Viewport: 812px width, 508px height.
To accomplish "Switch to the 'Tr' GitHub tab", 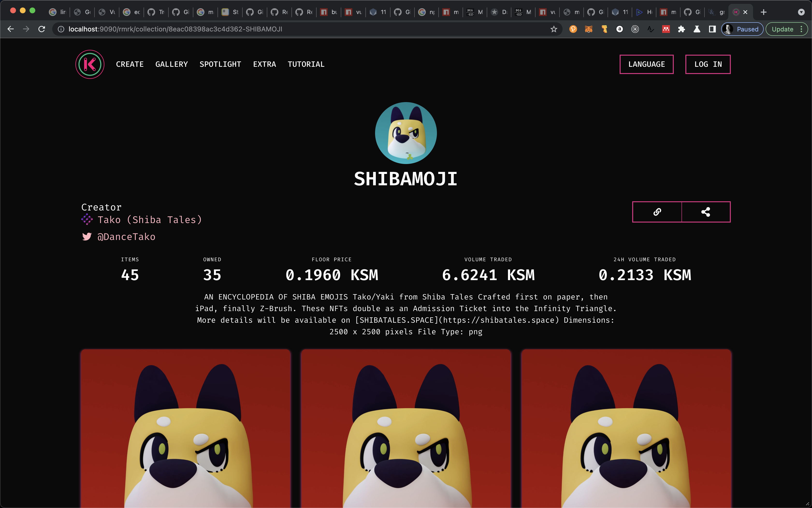I will (x=156, y=12).
